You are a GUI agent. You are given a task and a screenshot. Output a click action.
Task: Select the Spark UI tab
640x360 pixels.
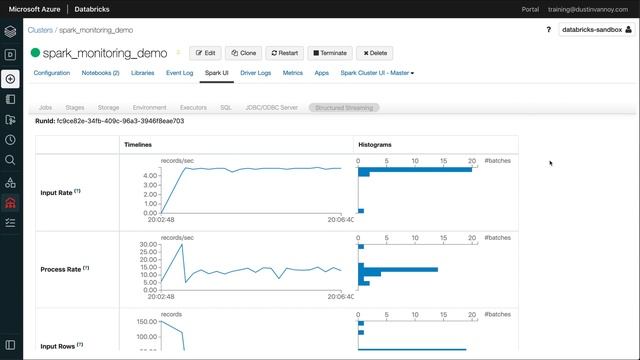point(216,73)
